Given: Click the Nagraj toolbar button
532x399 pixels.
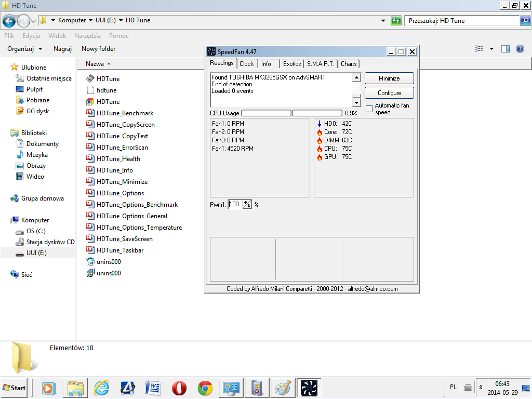Looking at the screenshot, I should 62,49.
